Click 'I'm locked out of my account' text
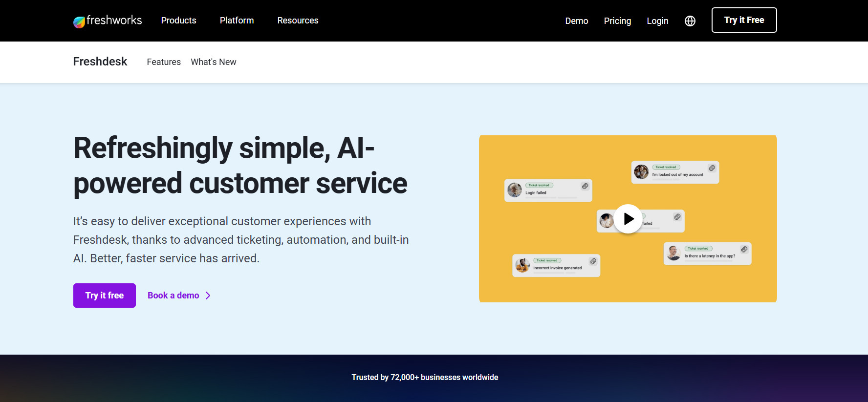This screenshot has width=868, height=402. (x=678, y=175)
